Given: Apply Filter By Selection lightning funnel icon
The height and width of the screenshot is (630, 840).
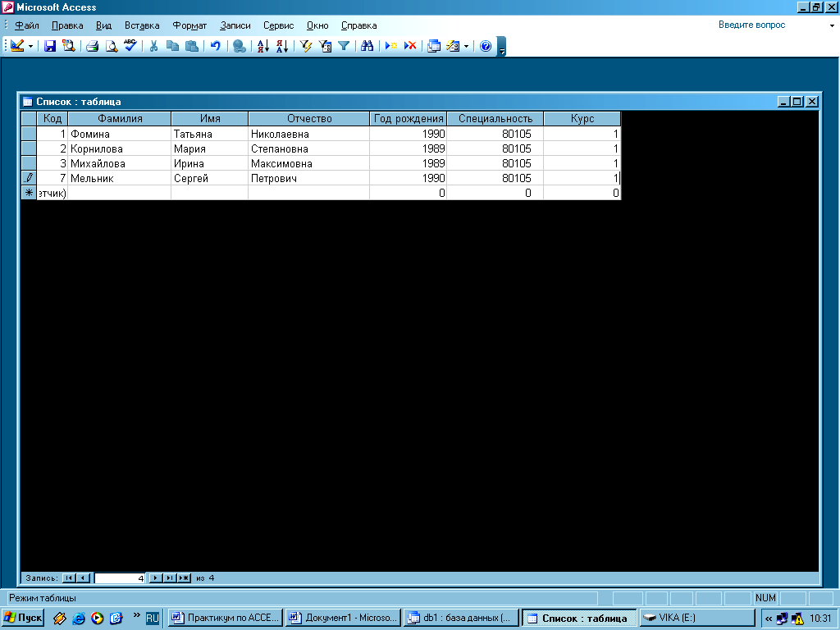Looking at the screenshot, I should pyautogui.click(x=306, y=46).
